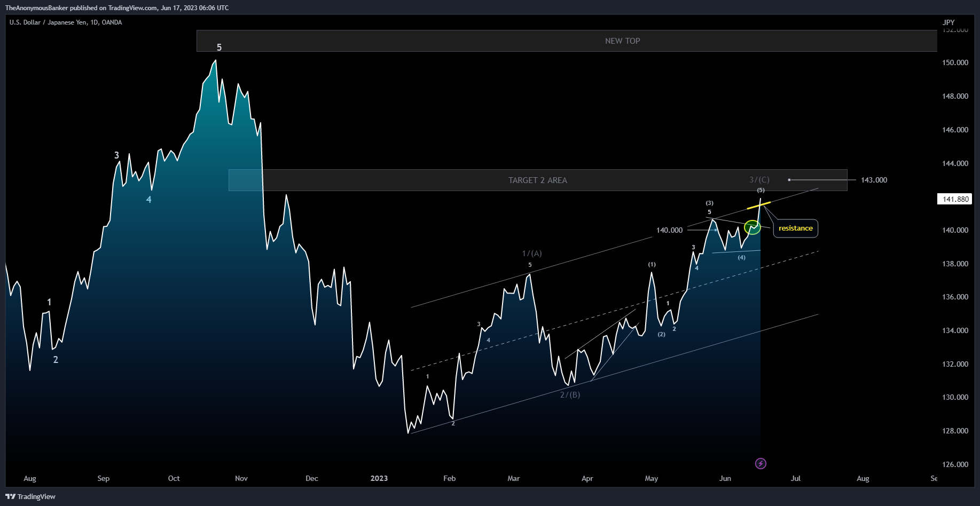Click the 141.880 current price label

pyautogui.click(x=955, y=199)
